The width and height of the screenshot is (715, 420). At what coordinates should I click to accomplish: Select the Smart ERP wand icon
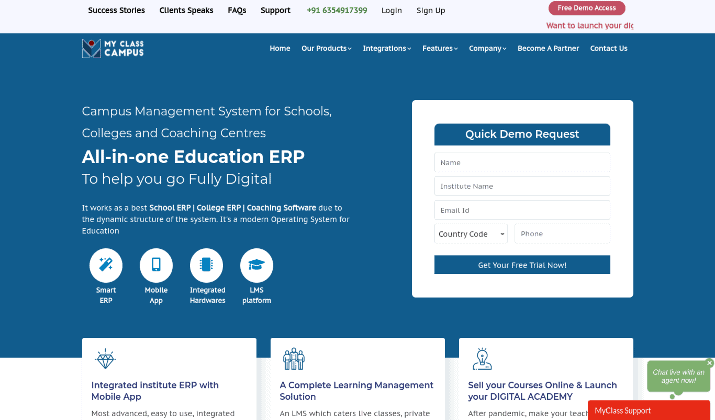(x=106, y=265)
